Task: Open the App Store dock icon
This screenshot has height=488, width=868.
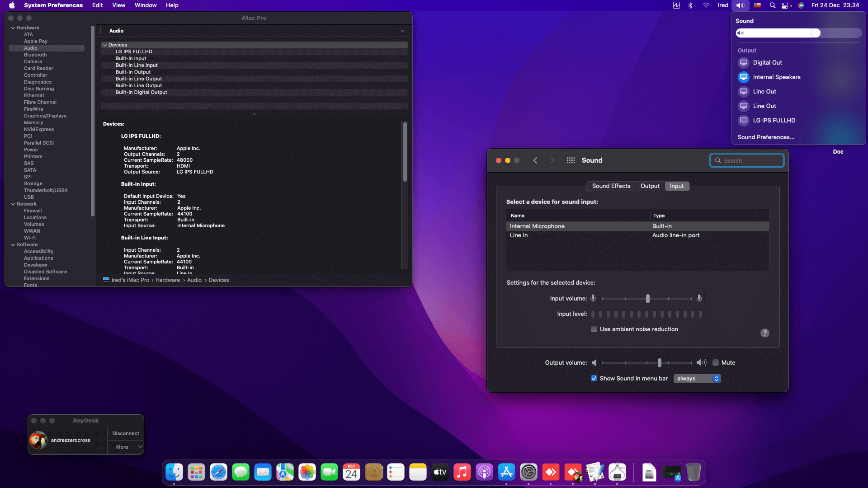Action: pyautogui.click(x=506, y=473)
